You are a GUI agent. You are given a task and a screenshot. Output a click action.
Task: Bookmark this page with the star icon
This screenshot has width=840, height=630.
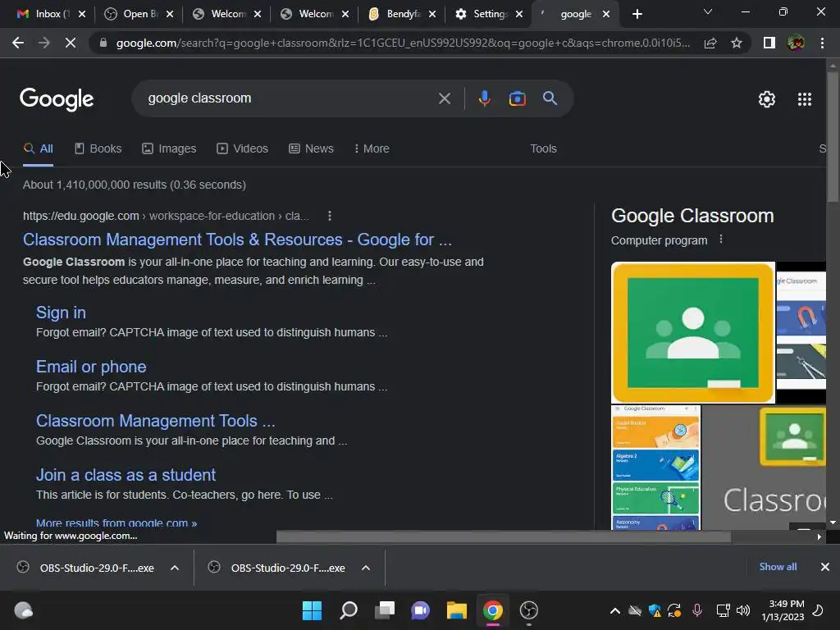tap(737, 43)
